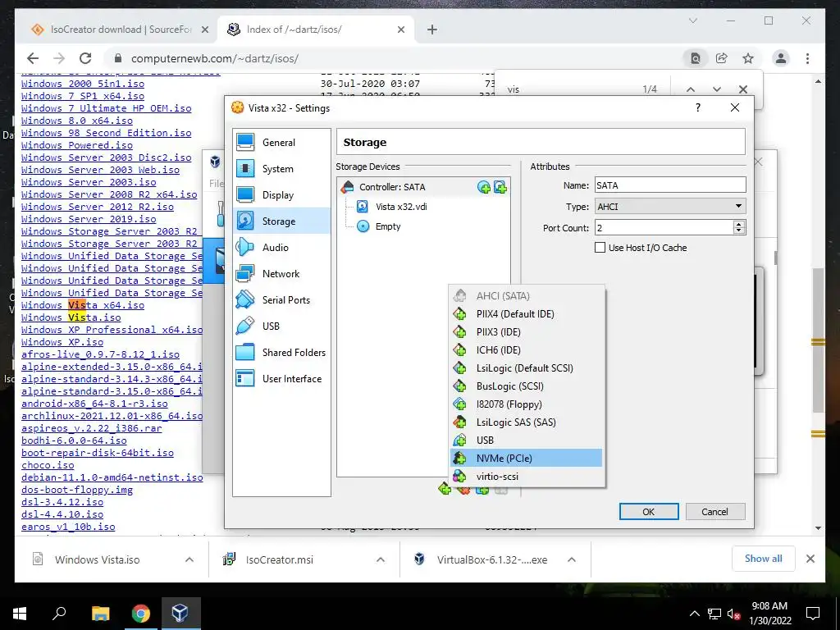The image size is (840, 630).
Task: Choose PIIX3 (IDE) controller
Action: pyautogui.click(x=526, y=332)
